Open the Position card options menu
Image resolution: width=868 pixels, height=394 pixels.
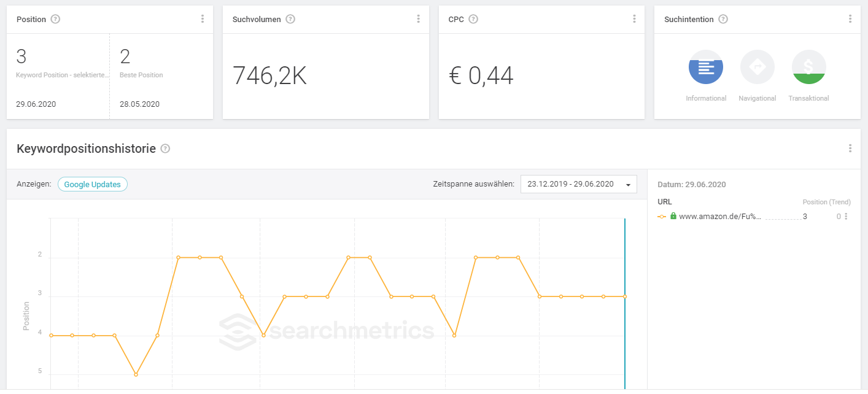(203, 19)
